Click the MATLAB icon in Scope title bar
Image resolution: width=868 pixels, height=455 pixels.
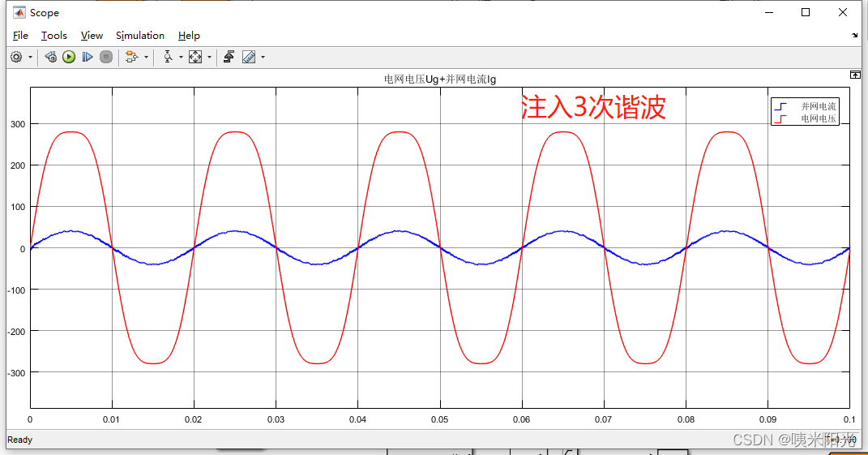[19, 13]
